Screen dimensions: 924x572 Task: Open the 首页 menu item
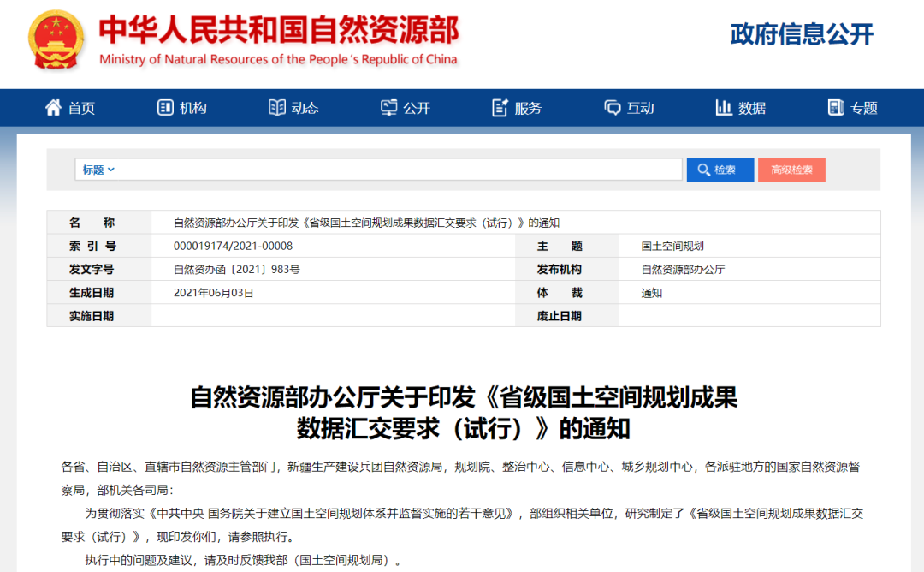pyautogui.click(x=80, y=108)
